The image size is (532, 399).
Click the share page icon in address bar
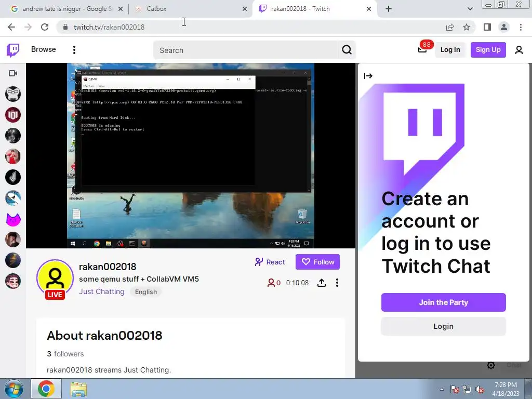tap(450, 27)
